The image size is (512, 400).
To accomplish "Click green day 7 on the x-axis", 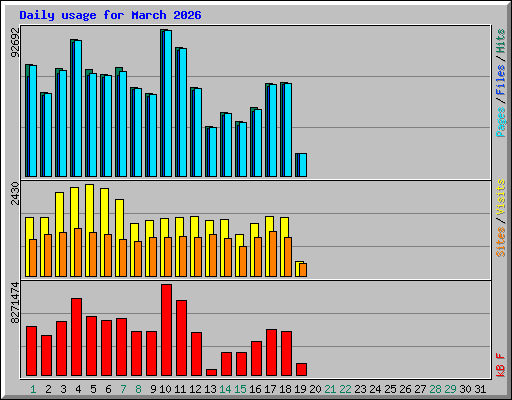I will tap(123, 389).
